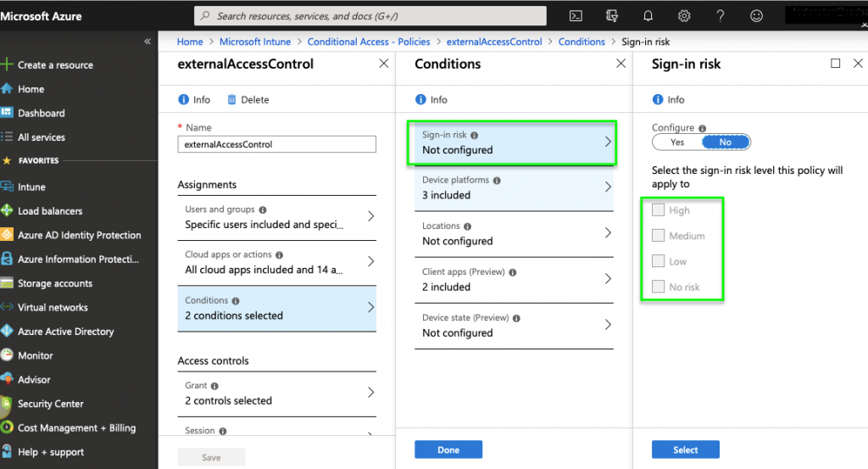Screen dimensions: 868x469
Task: Collapse the left sidebar with double chevron
Action: coord(147,42)
